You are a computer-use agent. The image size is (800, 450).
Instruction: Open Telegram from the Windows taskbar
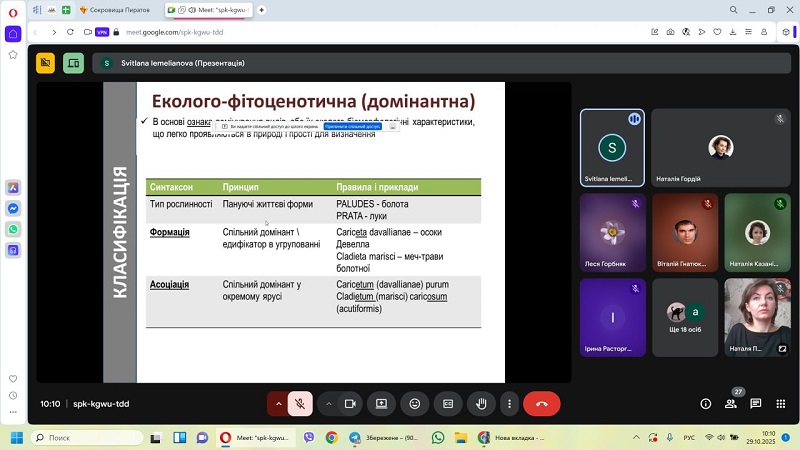click(354, 438)
